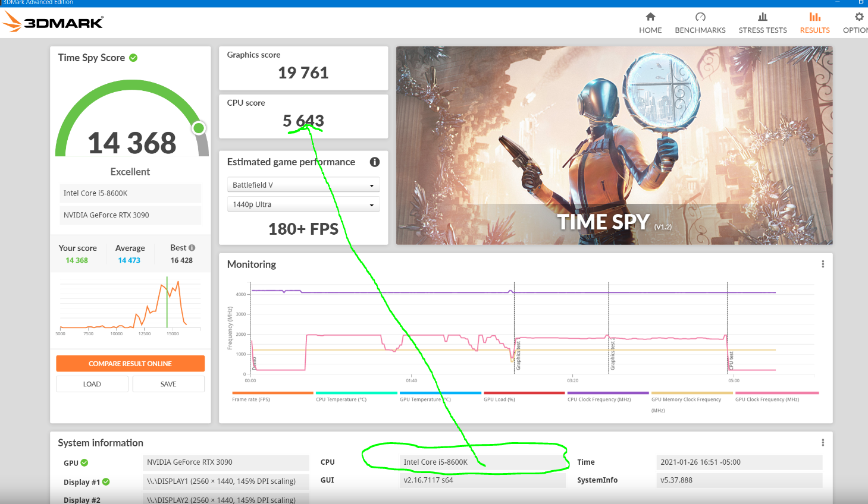
Task: Open System information three-dot menu
Action: (x=823, y=442)
